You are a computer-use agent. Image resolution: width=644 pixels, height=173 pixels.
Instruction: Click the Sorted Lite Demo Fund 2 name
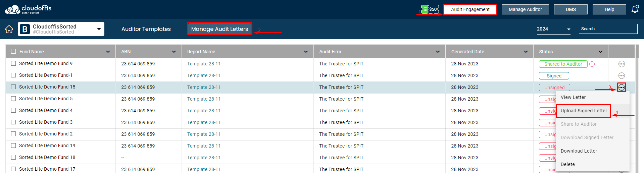(x=46, y=134)
